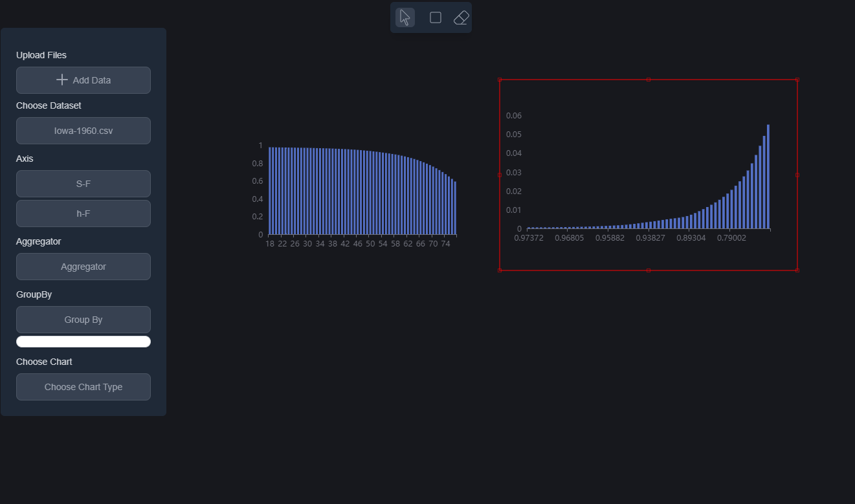Image resolution: width=855 pixels, height=504 pixels.
Task: Click the 0.8 y-axis value on left chart
Action: click(x=257, y=164)
